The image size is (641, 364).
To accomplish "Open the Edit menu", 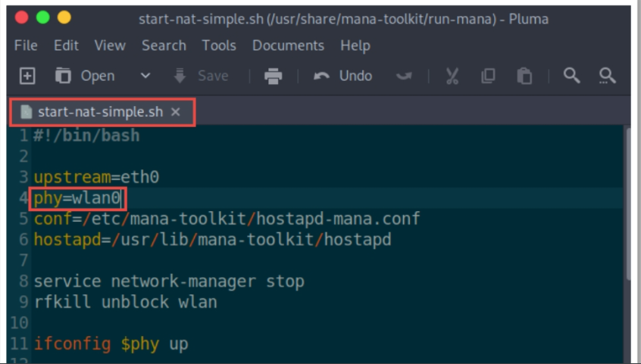I will coord(66,45).
